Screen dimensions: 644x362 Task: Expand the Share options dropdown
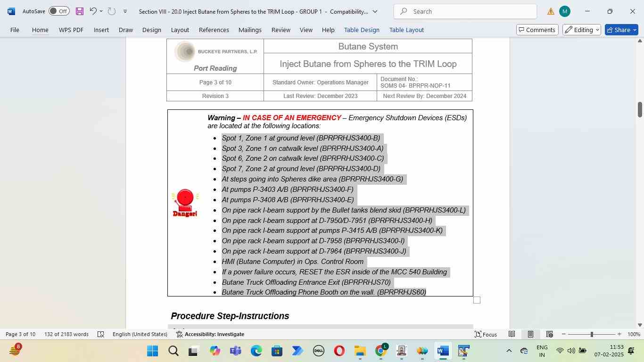[635, 30]
